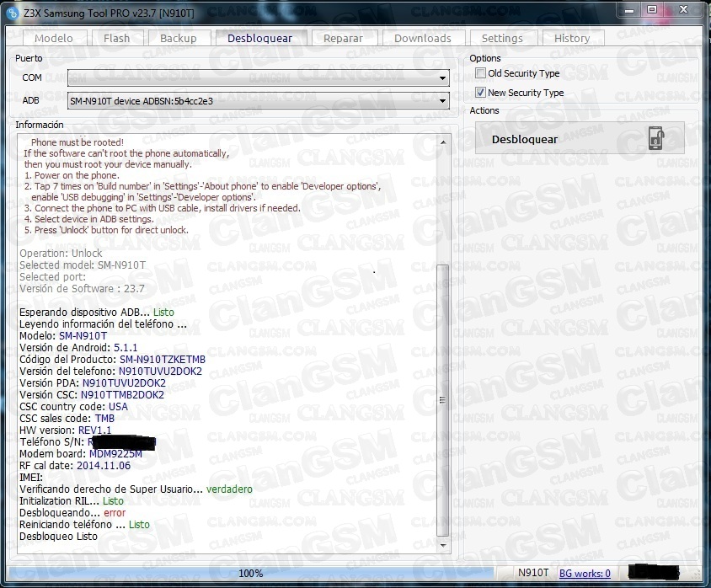Image resolution: width=711 pixels, height=588 pixels.
Task: Click 'Phone must be rooted!' text
Action: pyautogui.click(x=78, y=142)
